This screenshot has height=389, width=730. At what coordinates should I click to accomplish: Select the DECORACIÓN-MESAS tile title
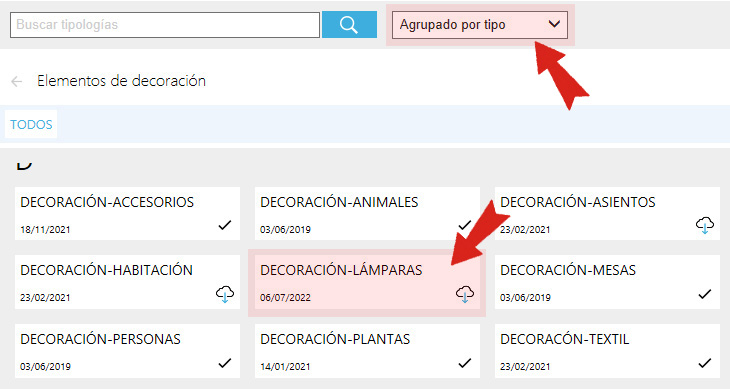568,270
